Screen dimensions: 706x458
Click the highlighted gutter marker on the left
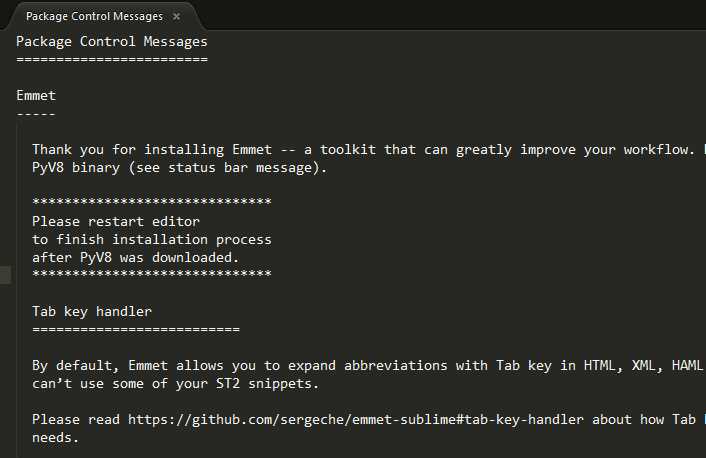click(x=5, y=275)
